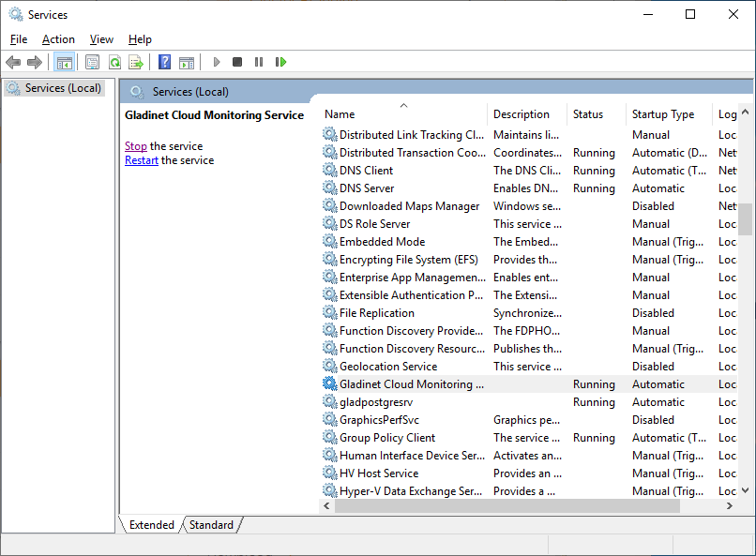756x556 pixels.
Task: Select Distributed Transaction Coordinator service name
Action: coord(412,152)
